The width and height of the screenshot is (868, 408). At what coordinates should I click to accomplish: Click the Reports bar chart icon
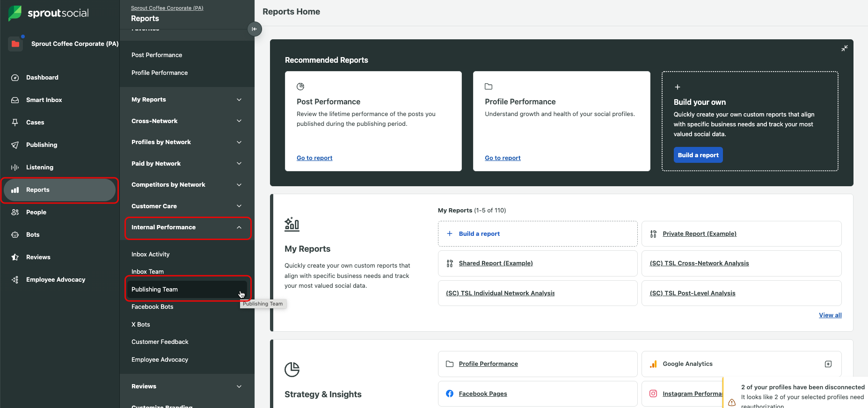(15, 190)
